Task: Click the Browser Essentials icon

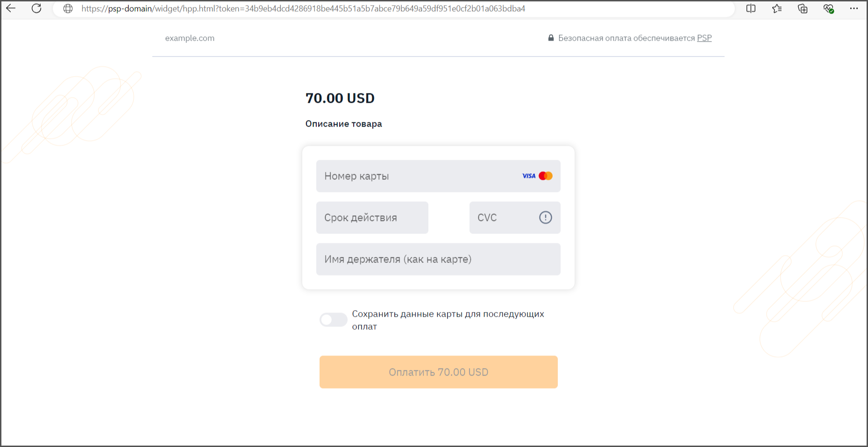Action: pos(828,8)
